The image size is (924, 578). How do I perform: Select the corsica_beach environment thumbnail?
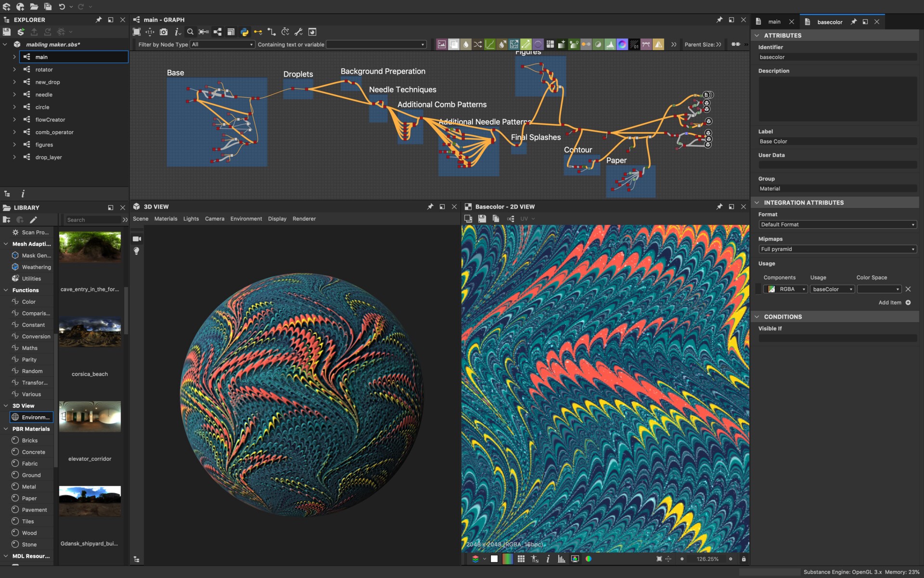[90, 332]
